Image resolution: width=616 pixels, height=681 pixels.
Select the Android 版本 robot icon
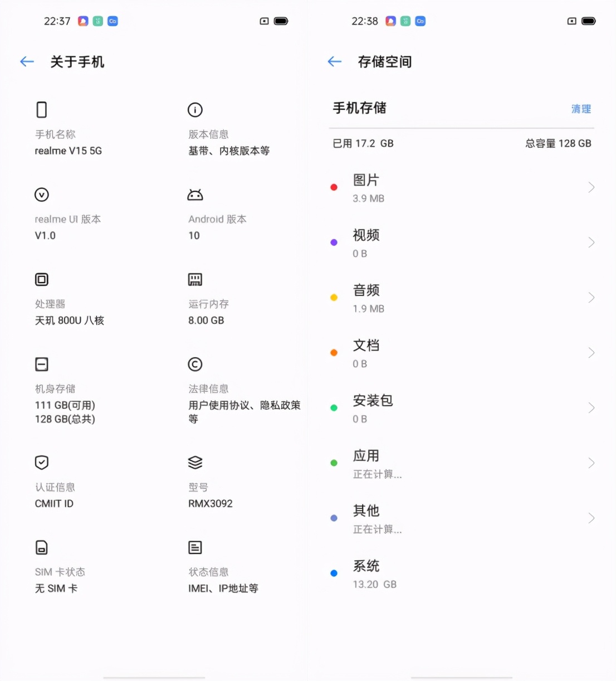pos(195,195)
